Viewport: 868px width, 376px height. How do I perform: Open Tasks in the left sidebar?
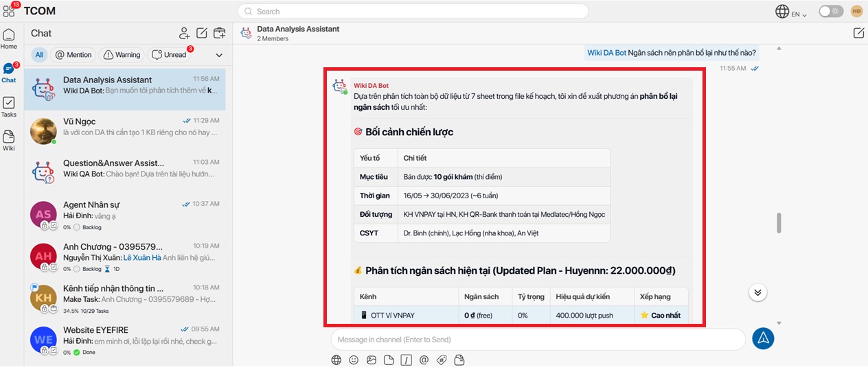pos(9,107)
